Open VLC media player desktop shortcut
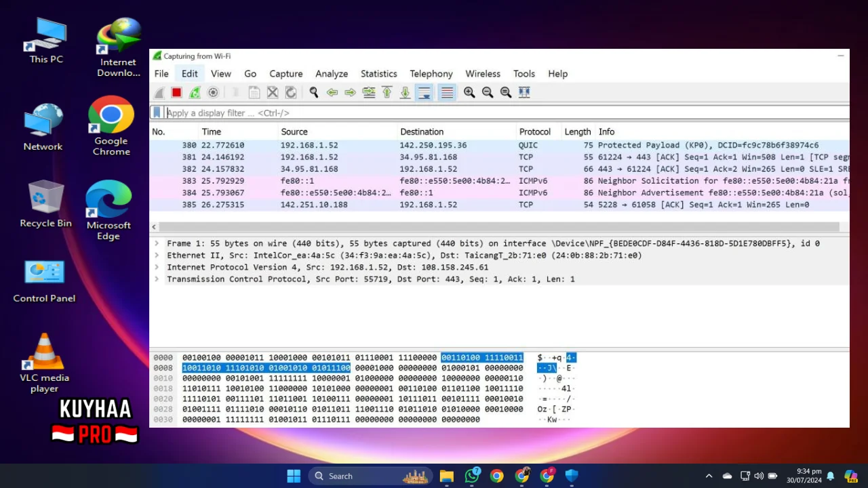The image size is (868, 488). (x=44, y=363)
